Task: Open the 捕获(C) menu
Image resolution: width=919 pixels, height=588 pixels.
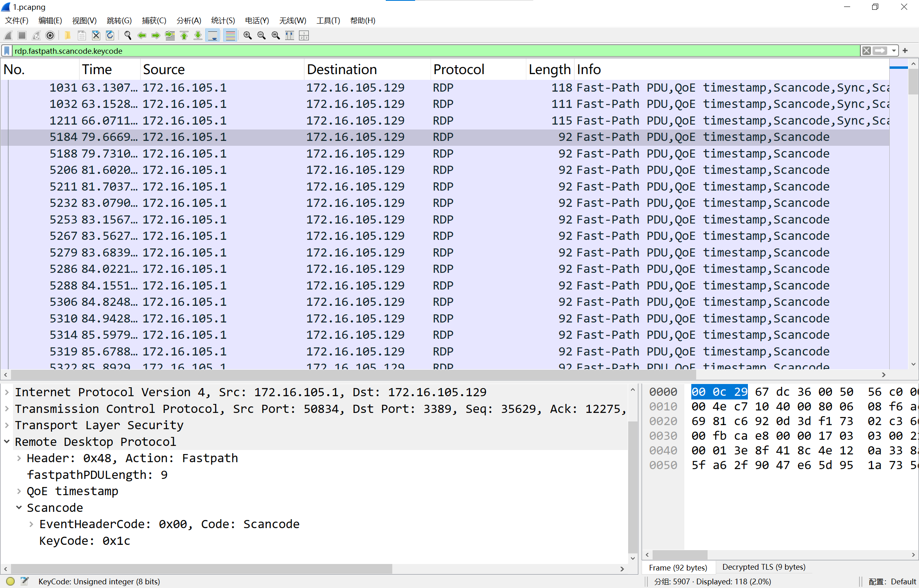Action: [154, 21]
